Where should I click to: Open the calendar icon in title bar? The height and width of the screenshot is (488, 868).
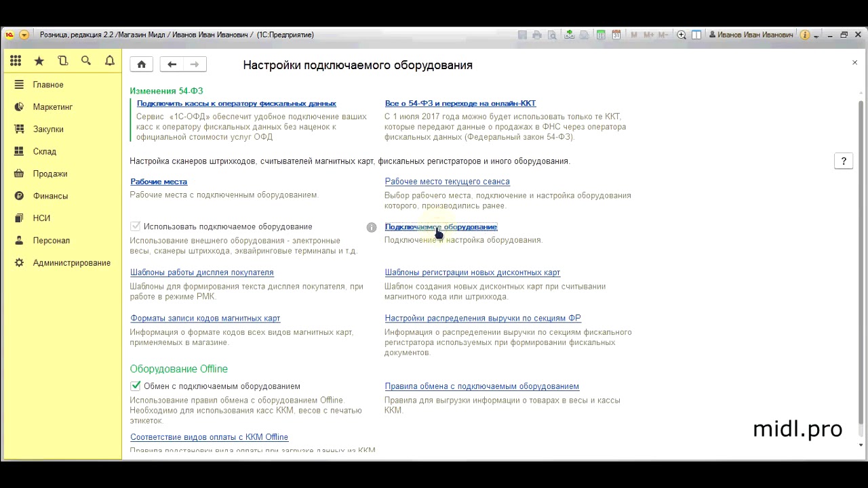click(616, 35)
